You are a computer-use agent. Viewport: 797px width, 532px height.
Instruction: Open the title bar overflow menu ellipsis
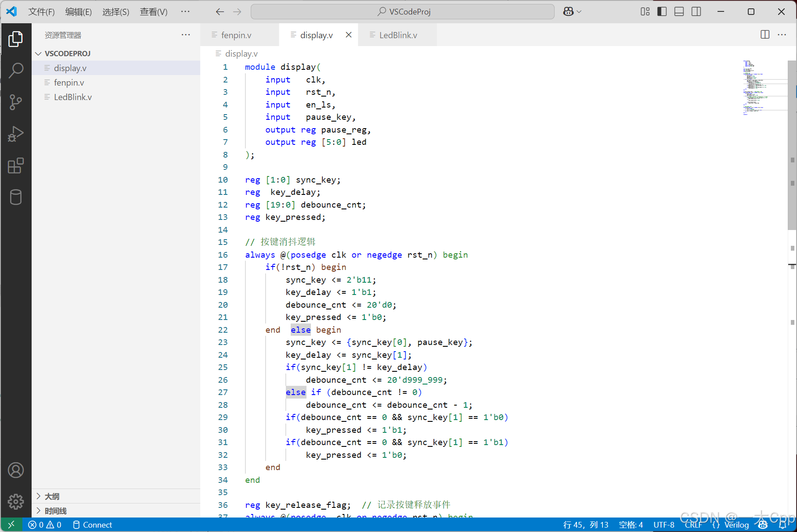click(185, 11)
